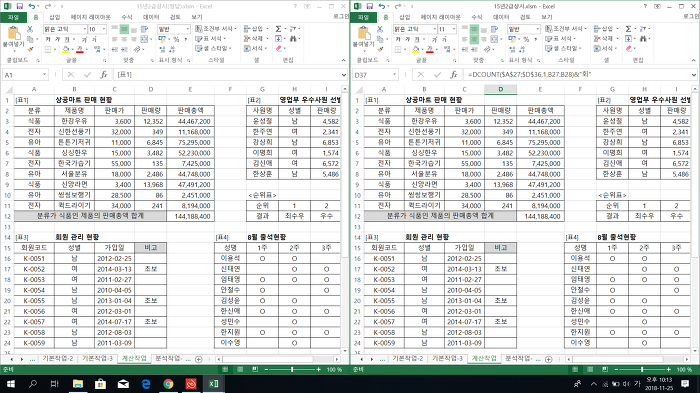Click Page Layout view icon in right status bar
This screenshot has width=700, height=393.
tap(590, 369)
